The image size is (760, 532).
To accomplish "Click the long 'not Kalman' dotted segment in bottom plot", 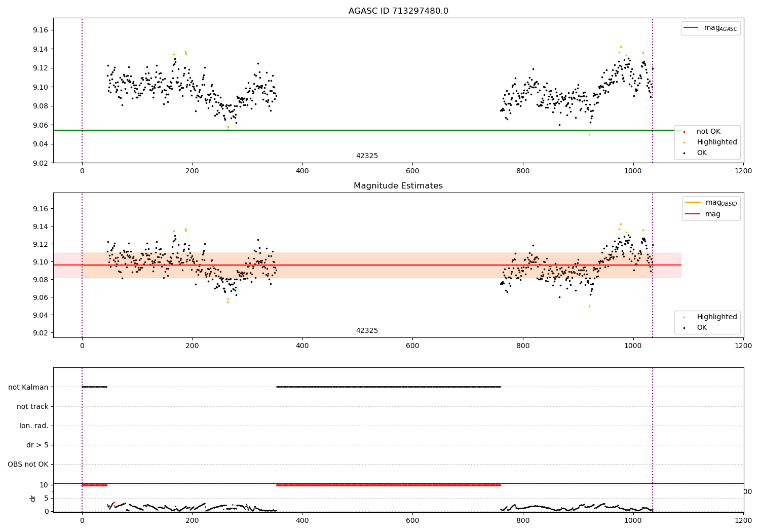I will (389, 387).
